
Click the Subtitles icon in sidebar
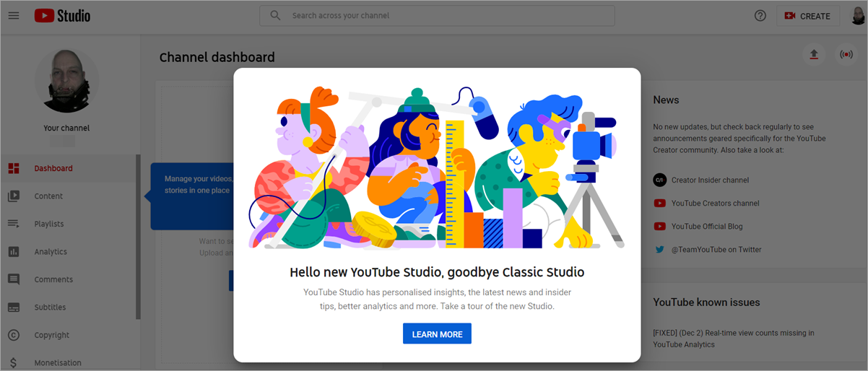14,307
